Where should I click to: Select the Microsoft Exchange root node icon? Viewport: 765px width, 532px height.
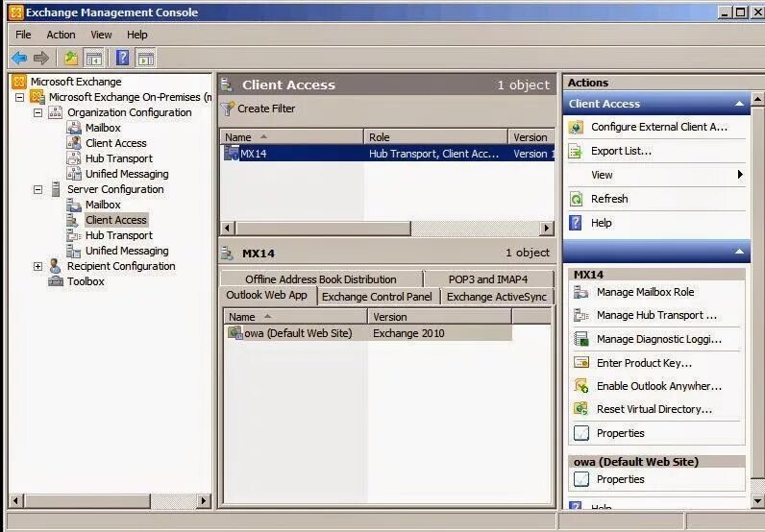pyautogui.click(x=19, y=82)
